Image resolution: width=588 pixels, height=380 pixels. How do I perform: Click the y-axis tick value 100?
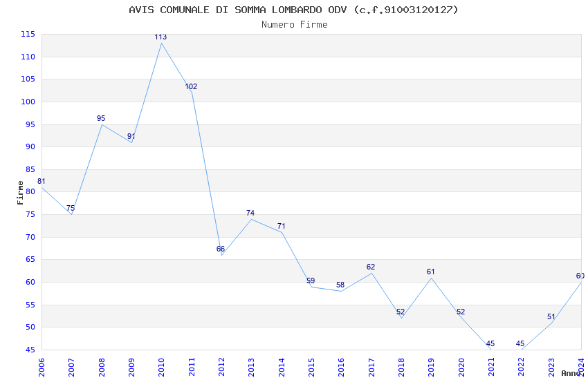click(28, 102)
